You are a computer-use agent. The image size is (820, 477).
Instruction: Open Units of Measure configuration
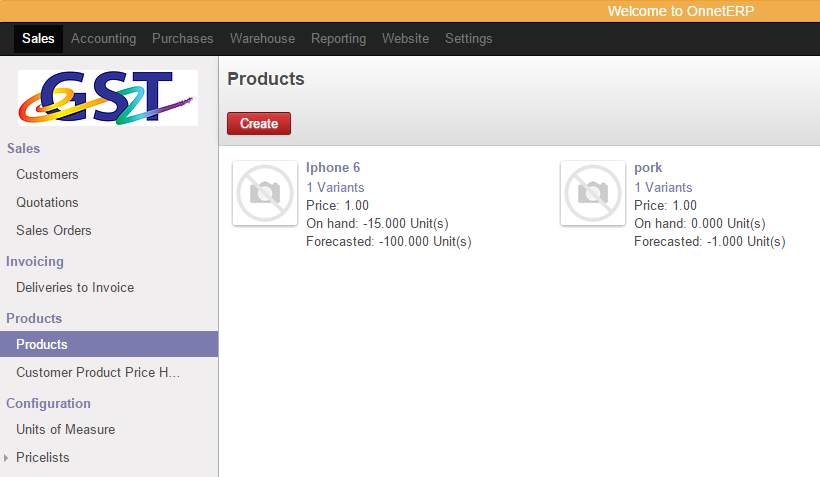pos(65,429)
